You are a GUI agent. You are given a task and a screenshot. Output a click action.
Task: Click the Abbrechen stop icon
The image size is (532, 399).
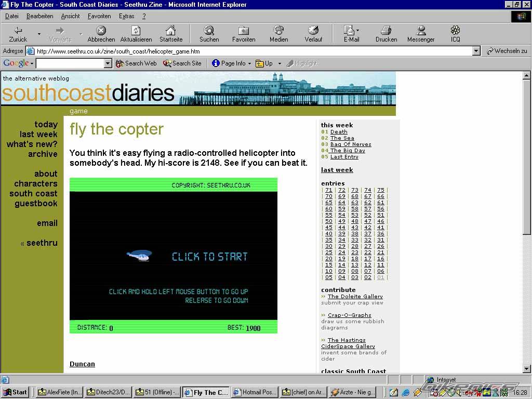101,31
